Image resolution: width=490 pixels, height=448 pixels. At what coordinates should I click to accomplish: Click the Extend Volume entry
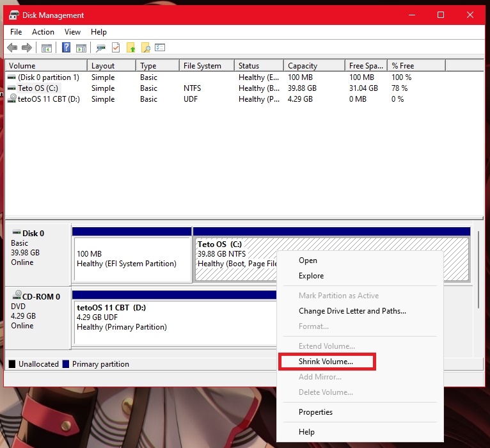[360, 346]
